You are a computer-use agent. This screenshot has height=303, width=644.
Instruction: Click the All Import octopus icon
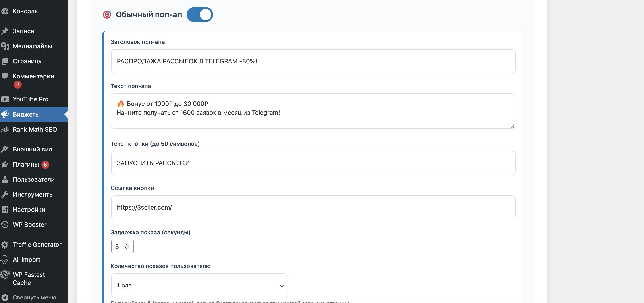tap(4, 259)
